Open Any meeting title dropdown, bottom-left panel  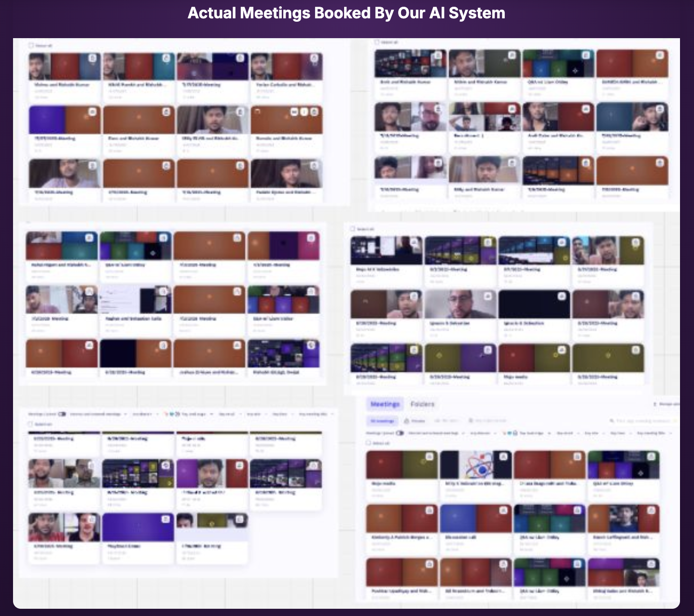coord(316,414)
